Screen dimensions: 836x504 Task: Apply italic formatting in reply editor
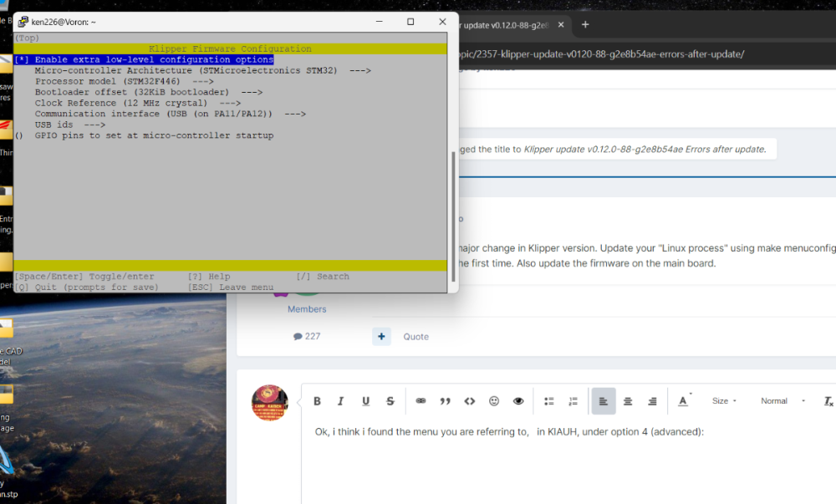coord(341,401)
